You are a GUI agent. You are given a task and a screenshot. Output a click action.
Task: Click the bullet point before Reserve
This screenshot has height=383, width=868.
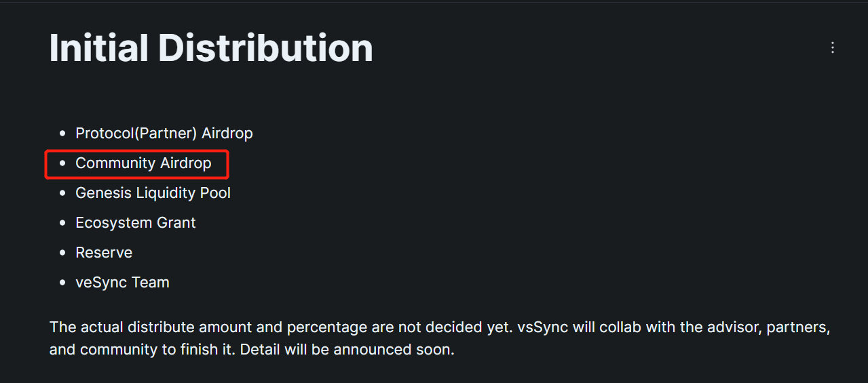63,254
